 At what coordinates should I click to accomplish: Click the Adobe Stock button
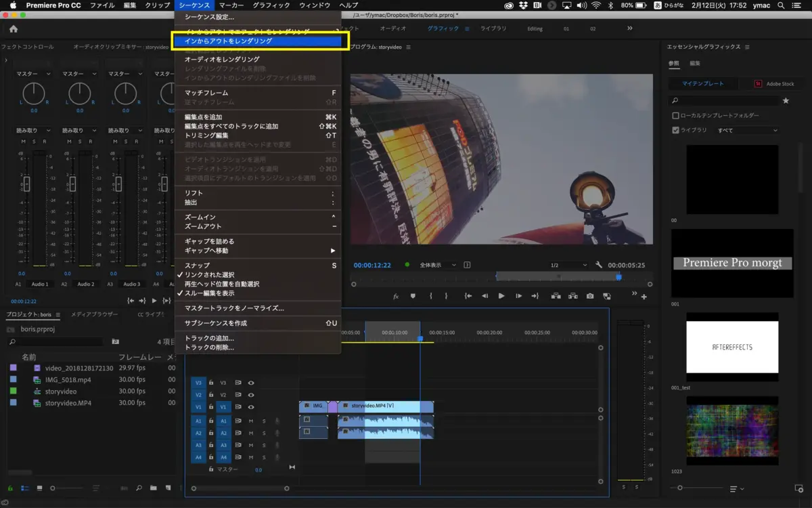coord(773,84)
